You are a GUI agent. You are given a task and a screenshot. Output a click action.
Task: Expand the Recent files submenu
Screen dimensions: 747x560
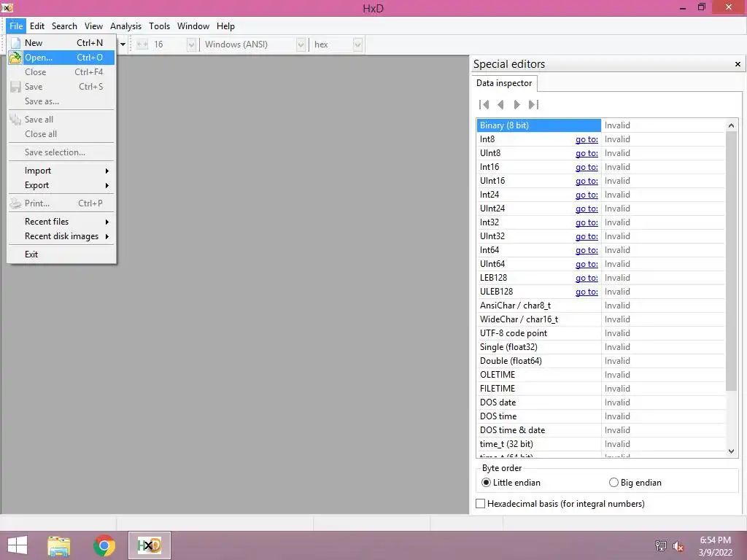coord(61,222)
